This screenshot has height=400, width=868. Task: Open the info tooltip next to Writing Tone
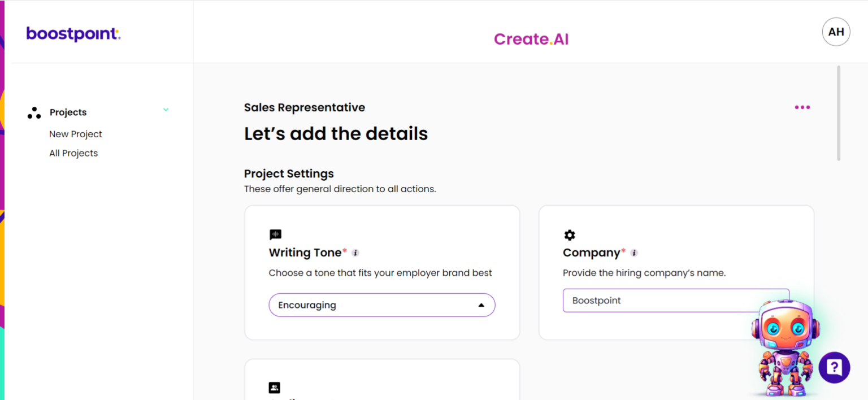tap(355, 253)
